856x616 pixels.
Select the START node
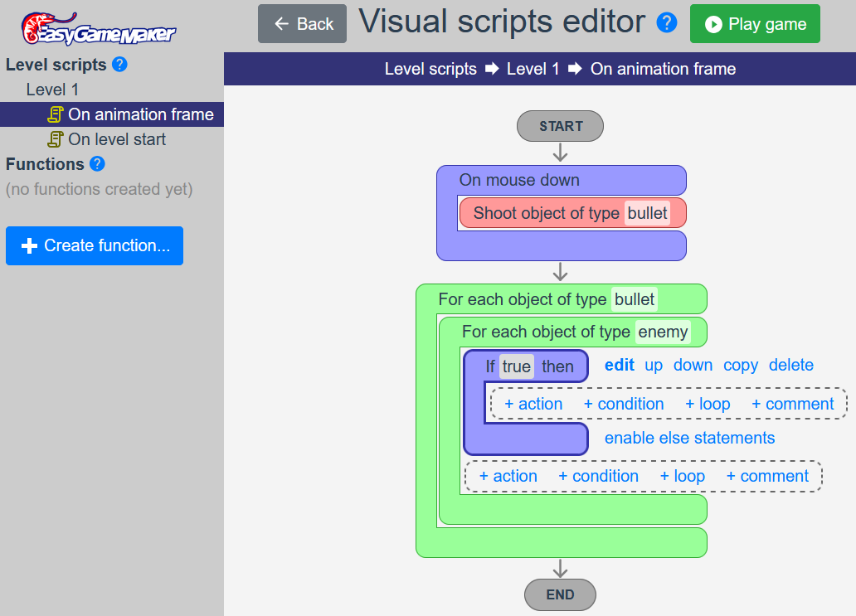pyautogui.click(x=560, y=126)
